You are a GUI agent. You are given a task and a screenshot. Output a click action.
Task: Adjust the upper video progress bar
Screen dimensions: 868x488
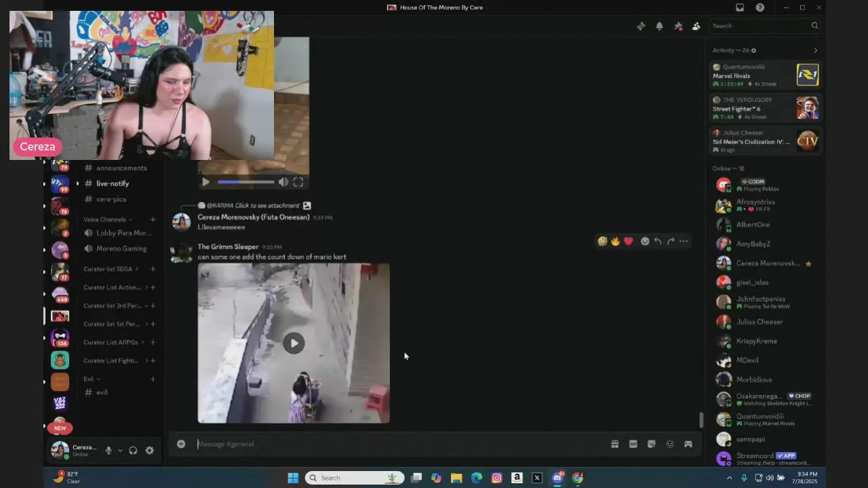(x=245, y=182)
